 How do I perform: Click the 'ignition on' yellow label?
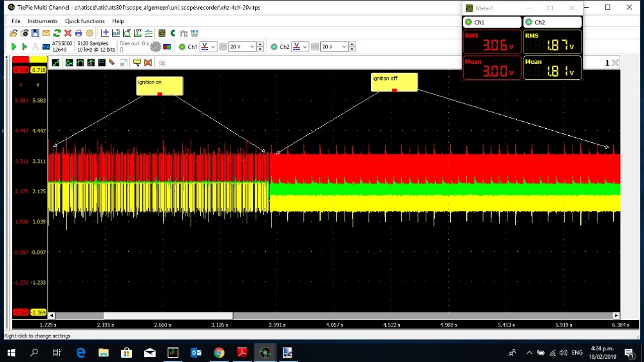[159, 86]
